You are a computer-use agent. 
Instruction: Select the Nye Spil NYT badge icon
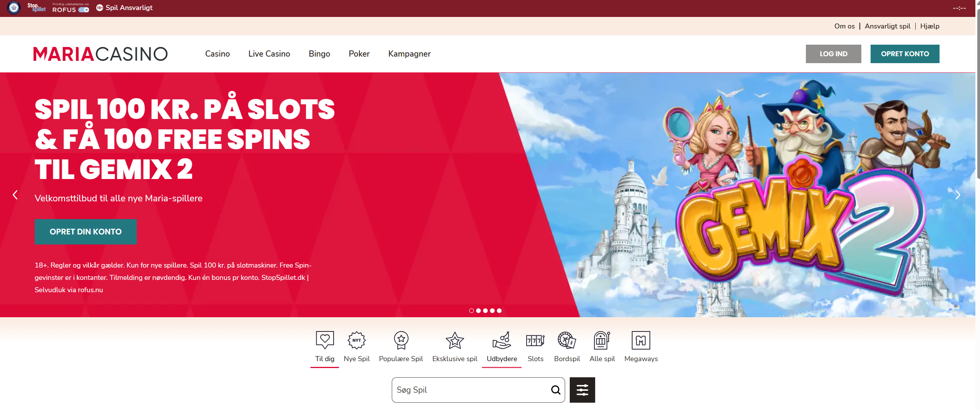[357, 340]
